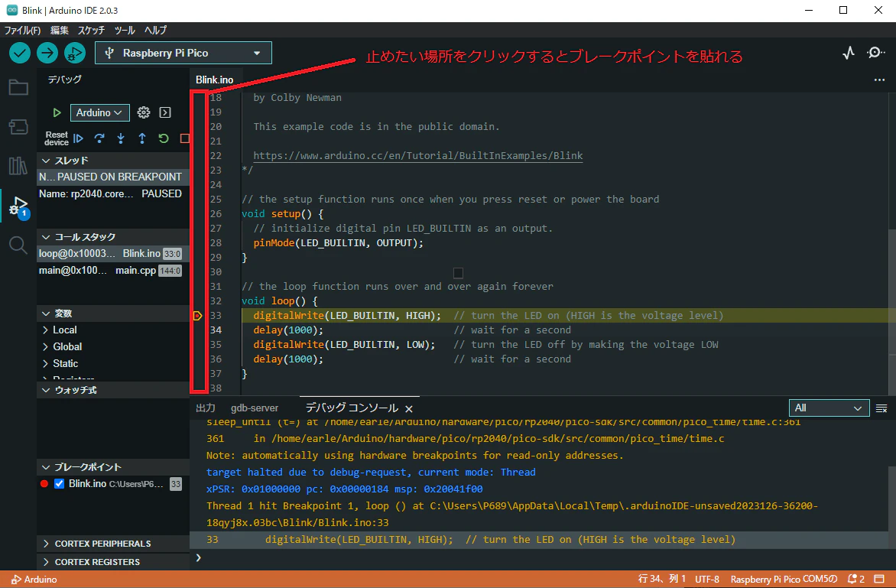The height and width of the screenshot is (588, 896).
Task: Click the green Start Debugging play icon
Action: [x=57, y=112]
